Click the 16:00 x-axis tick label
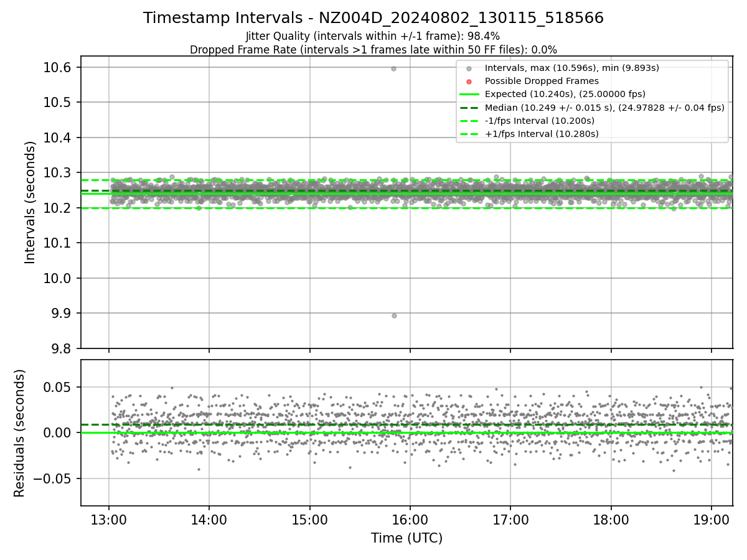Image resolution: width=747 pixels, height=560 pixels. 410,519
